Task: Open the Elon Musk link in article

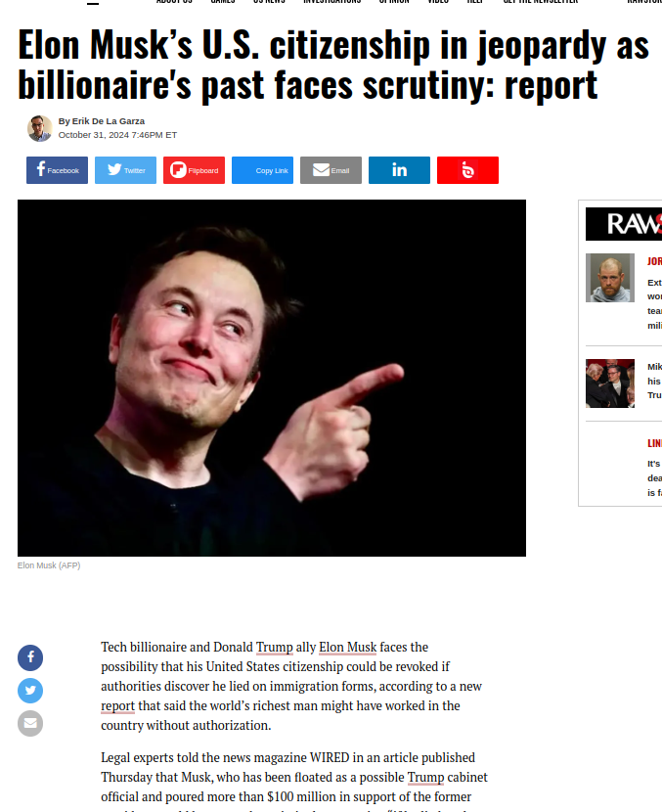Action: click(348, 648)
